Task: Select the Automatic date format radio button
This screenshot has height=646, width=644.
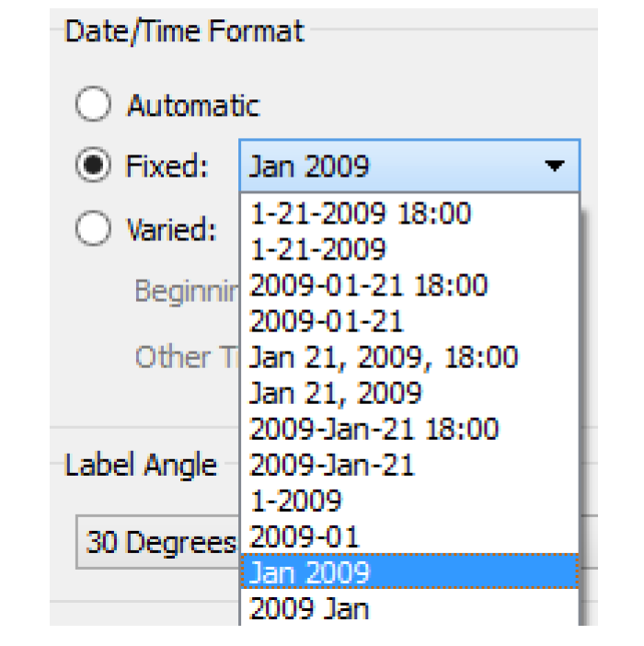Action: [x=95, y=106]
